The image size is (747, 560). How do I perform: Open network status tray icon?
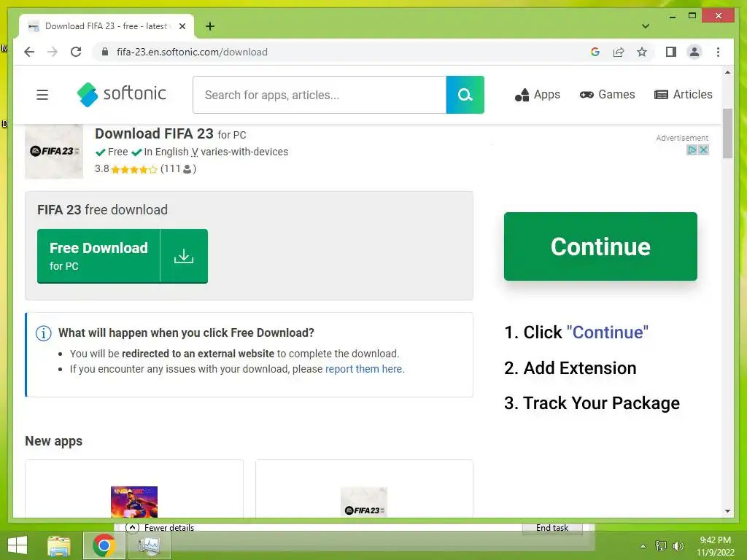(x=661, y=546)
